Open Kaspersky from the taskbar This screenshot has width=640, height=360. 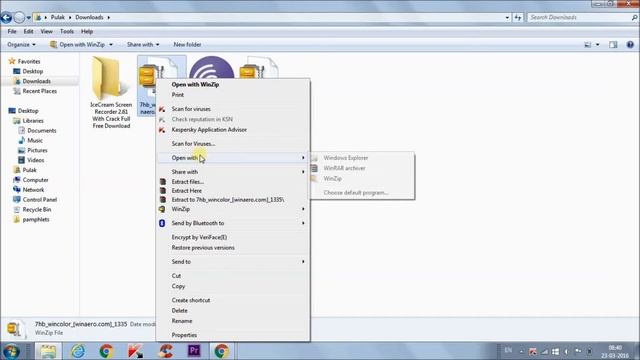pyautogui.click(x=135, y=351)
